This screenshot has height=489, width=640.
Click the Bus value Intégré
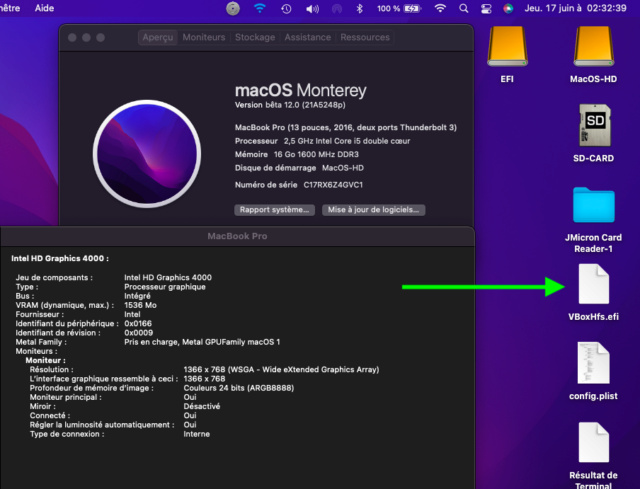(x=137, y=296)
